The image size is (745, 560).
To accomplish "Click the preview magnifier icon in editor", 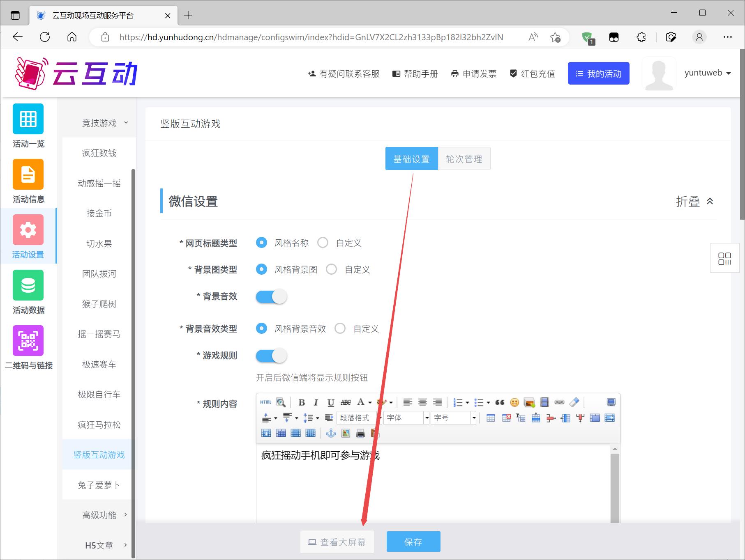I will point(281,402).
